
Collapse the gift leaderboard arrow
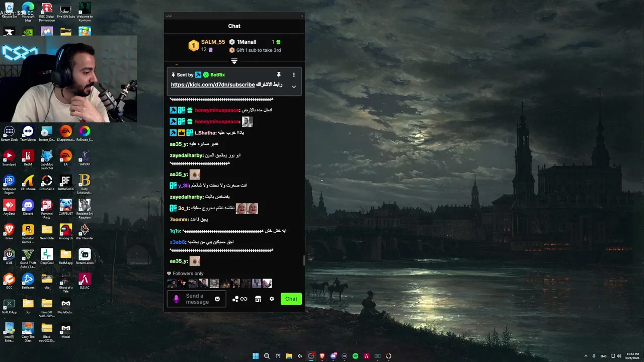(x=234, y=61)
